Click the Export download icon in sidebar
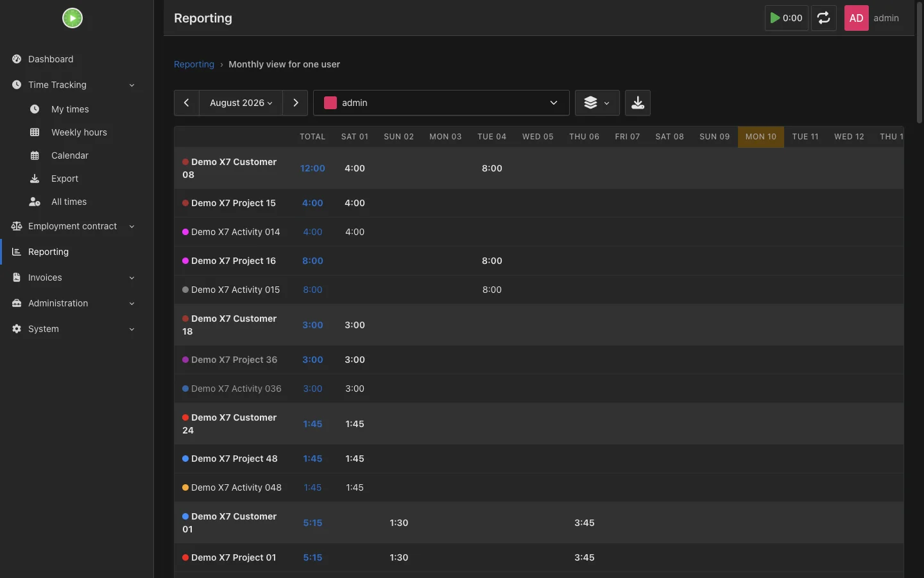Viewport: 924px width, 578px height. (35, 179)
